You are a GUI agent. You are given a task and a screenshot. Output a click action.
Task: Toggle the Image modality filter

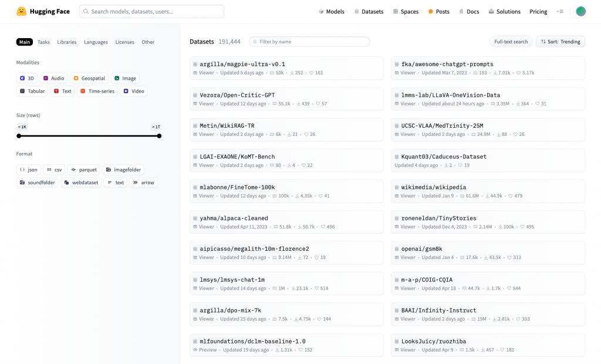pos(126,79)
